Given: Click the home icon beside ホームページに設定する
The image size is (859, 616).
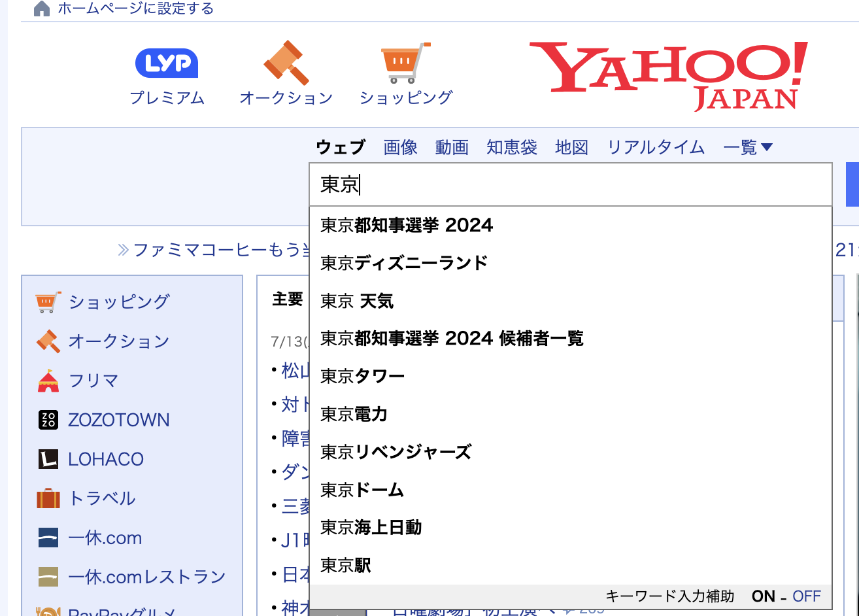Looking at the screenshot, I should [42, 9].
